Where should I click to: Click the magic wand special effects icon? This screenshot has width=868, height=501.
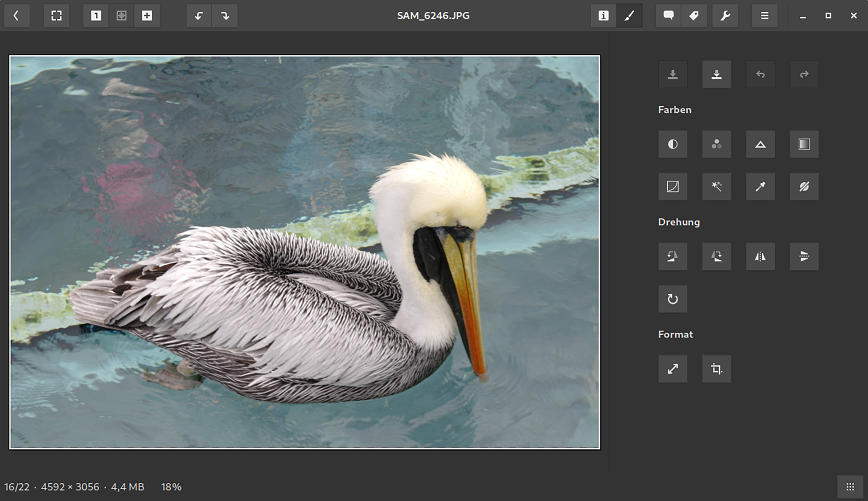716,187
